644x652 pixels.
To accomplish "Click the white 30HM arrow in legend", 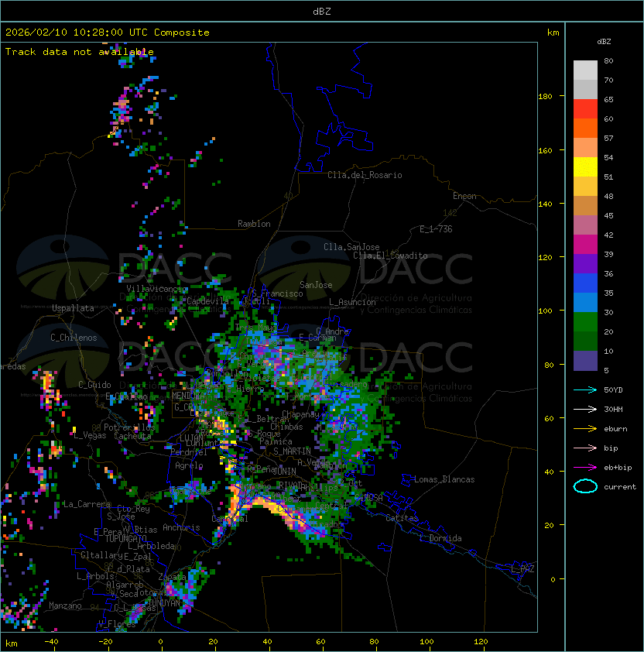I will [585, 409].
